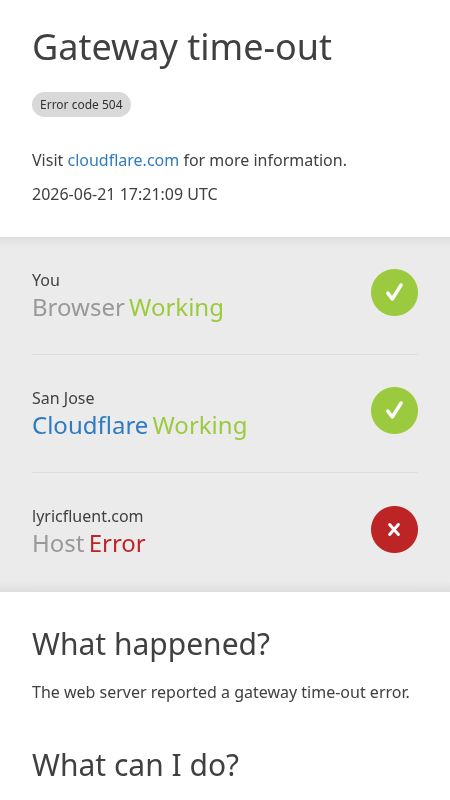Click the green Working text after Cloudflare

[x=199, y=426]
